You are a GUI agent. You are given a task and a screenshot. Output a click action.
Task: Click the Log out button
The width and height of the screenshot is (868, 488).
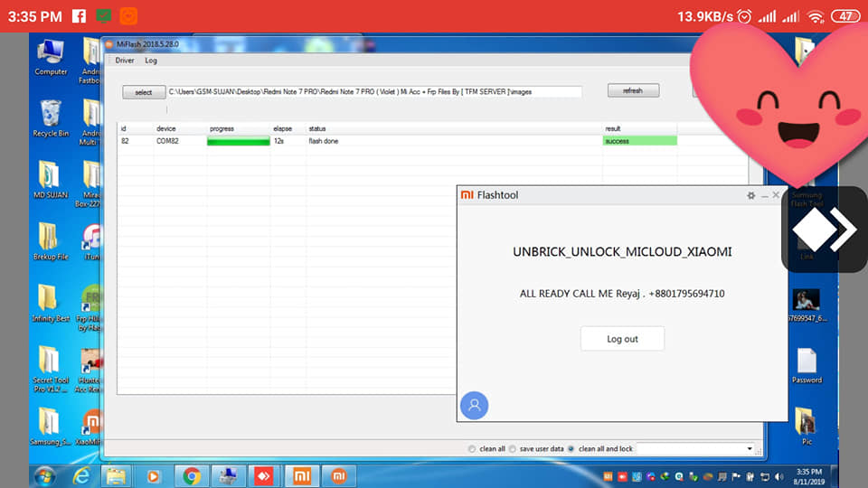(x=622, y=339)
